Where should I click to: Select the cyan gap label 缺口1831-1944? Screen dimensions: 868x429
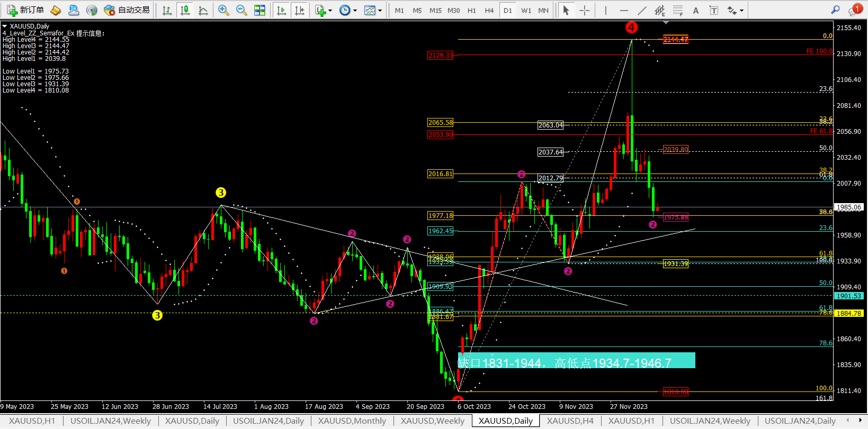coord(576,360)
